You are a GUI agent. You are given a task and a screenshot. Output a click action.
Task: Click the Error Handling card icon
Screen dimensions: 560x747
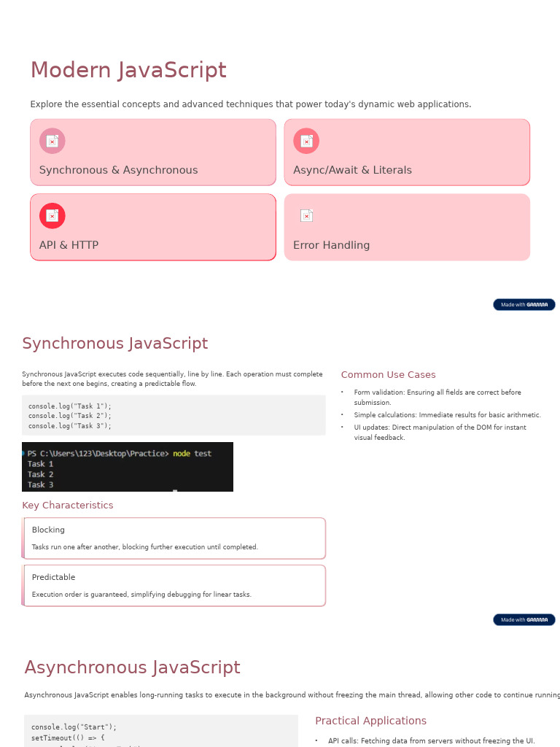pos(306,216)
